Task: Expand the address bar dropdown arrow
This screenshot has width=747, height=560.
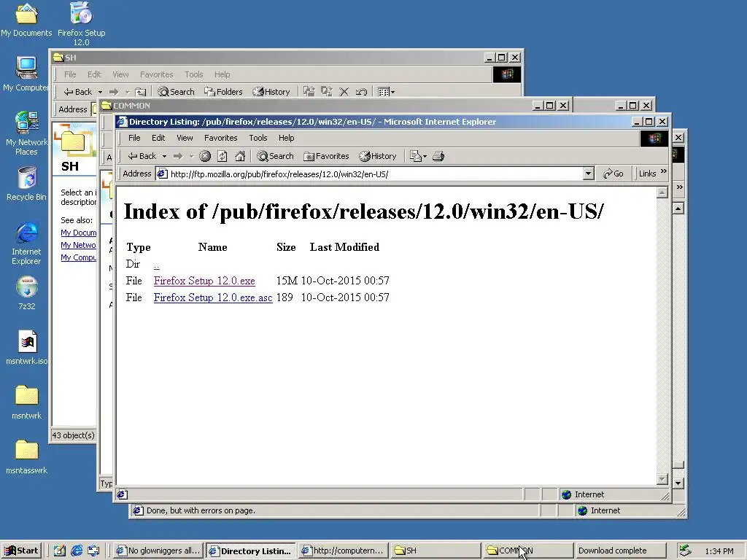Action: tap(589, 174)
